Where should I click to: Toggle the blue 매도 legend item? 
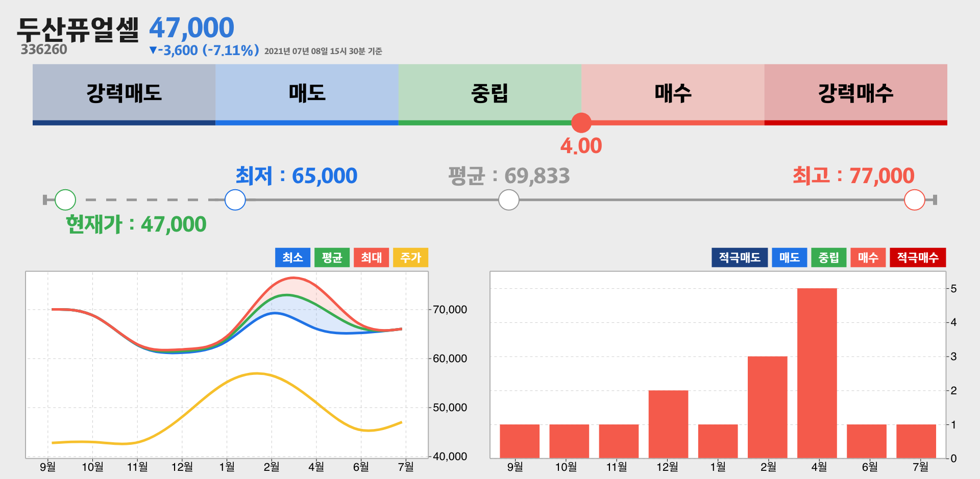[790, 258]
